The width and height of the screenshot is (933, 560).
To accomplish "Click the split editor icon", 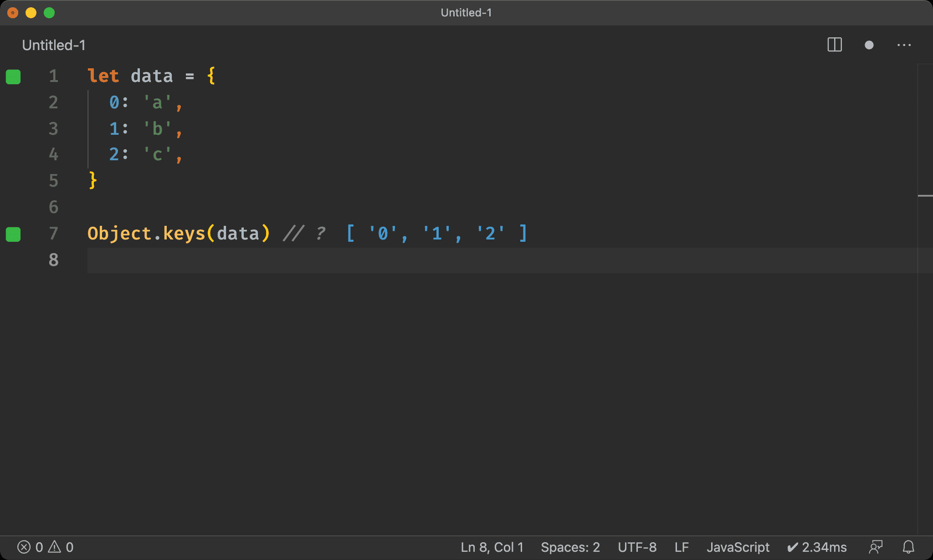I will (x=834, y=45).
